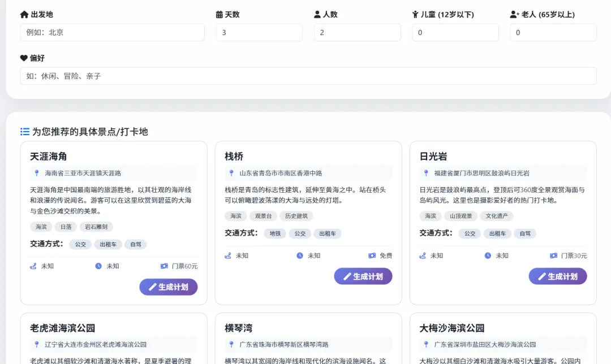Click the 人数 people count field

[358, 32]
